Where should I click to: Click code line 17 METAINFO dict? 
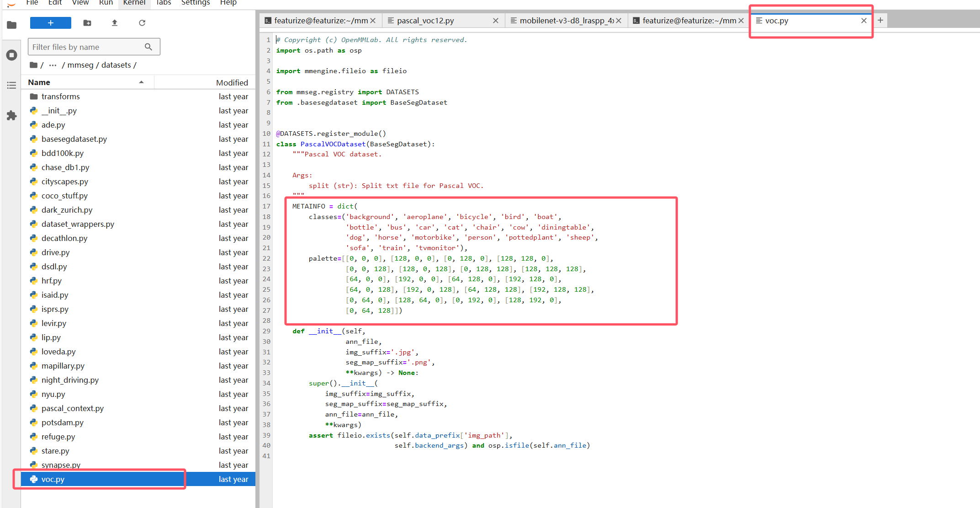[x=325, y=206]
